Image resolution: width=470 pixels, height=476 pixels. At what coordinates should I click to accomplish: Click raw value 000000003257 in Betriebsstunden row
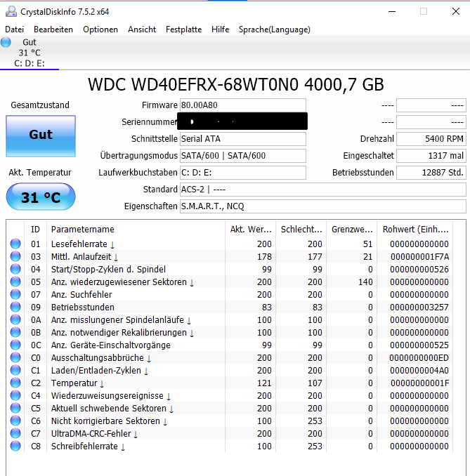419,308
